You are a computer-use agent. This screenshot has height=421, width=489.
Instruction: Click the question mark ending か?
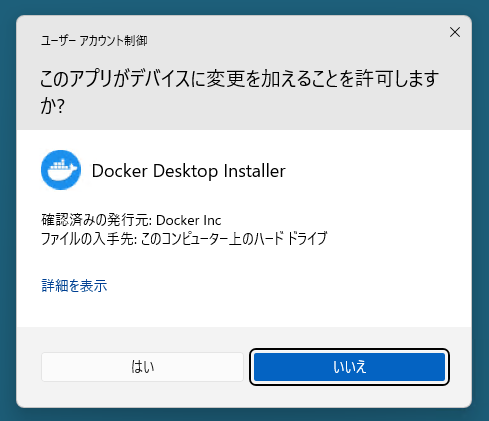point(52,106)
